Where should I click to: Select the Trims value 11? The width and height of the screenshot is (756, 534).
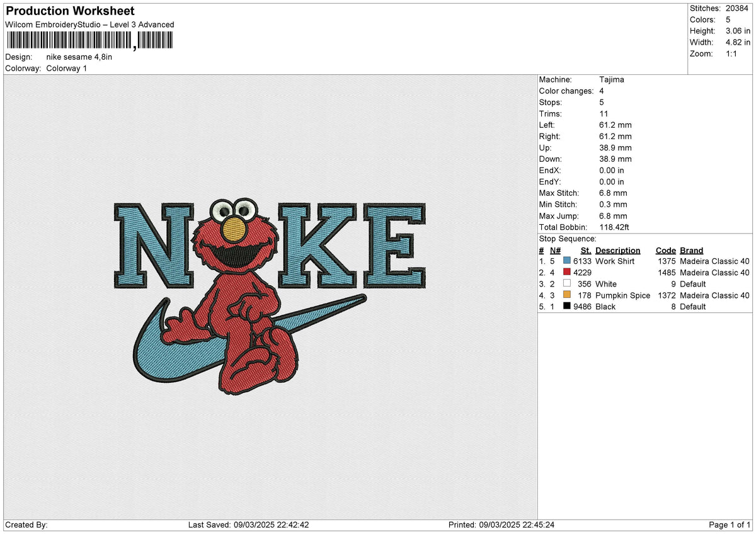[x=604, y=113]
